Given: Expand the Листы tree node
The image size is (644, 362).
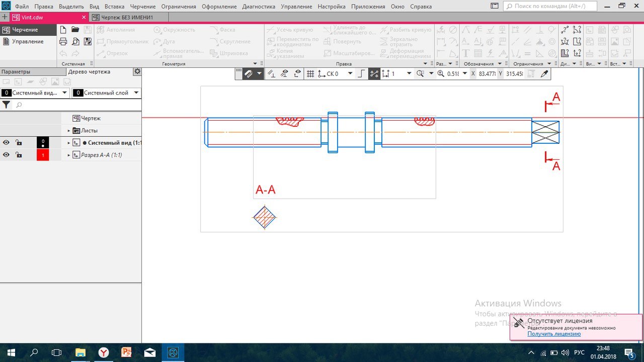Looking at the screenshot, I should click(x=69, y=131).
